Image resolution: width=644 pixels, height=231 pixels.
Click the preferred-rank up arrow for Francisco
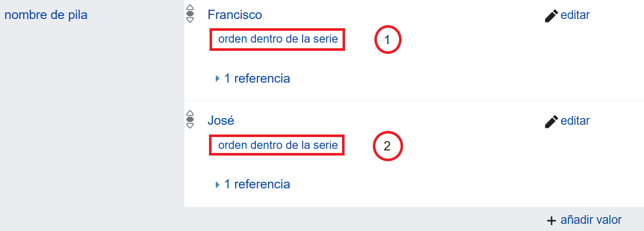(190, 8)
